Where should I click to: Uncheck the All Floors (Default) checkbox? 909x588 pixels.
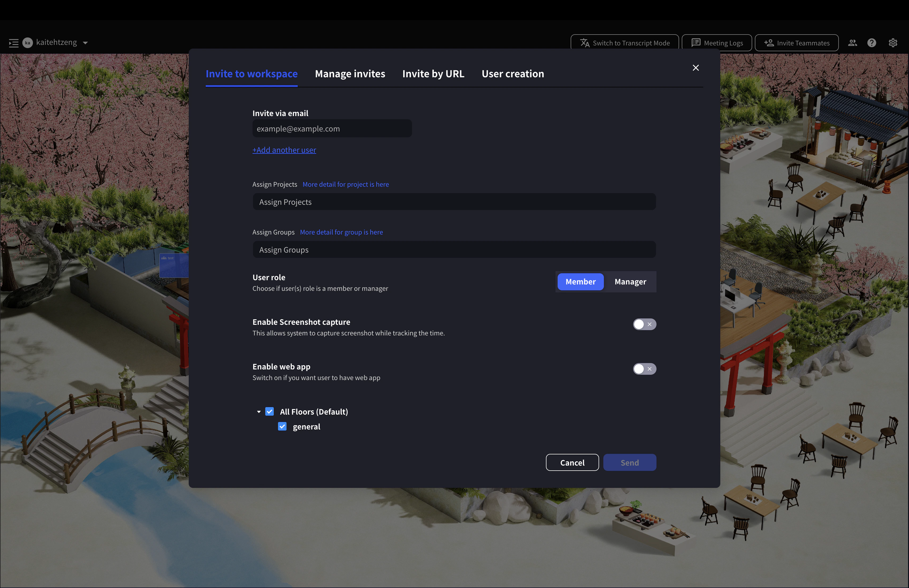pos(270,411)
